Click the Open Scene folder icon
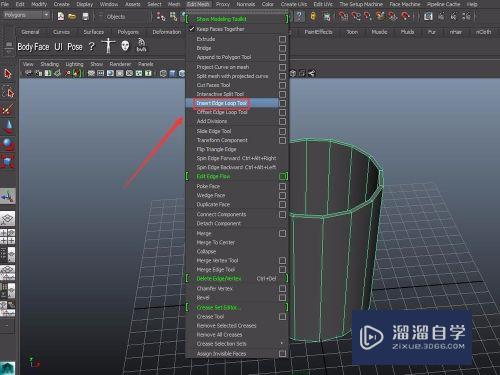 72,16
